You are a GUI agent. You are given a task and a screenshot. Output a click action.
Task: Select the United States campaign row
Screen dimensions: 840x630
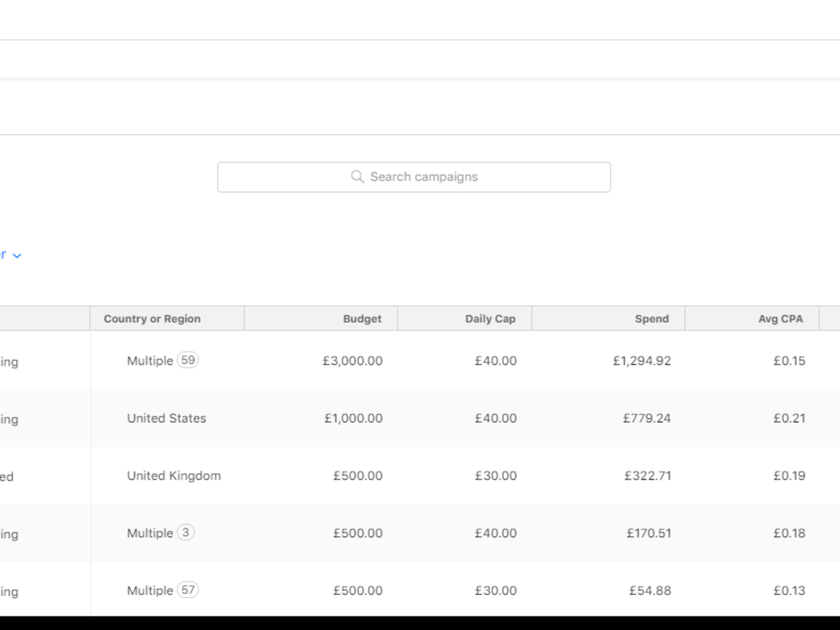pyautogui.click(x=420, y=417)
